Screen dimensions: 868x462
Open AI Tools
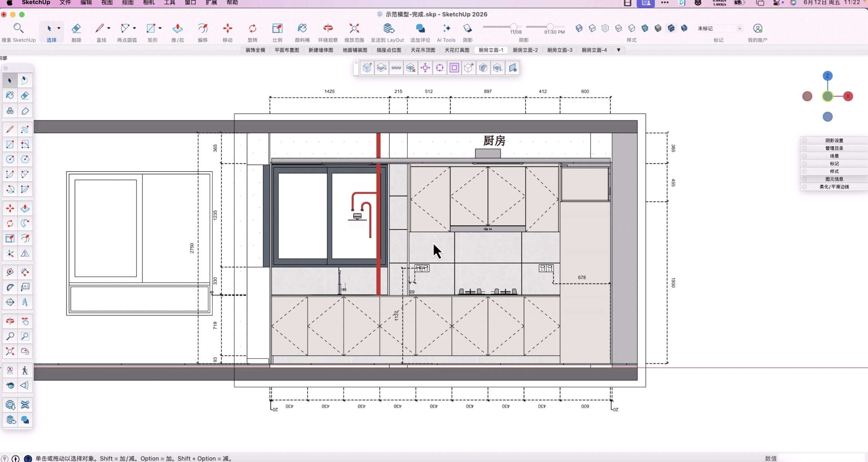pos(446,33)
